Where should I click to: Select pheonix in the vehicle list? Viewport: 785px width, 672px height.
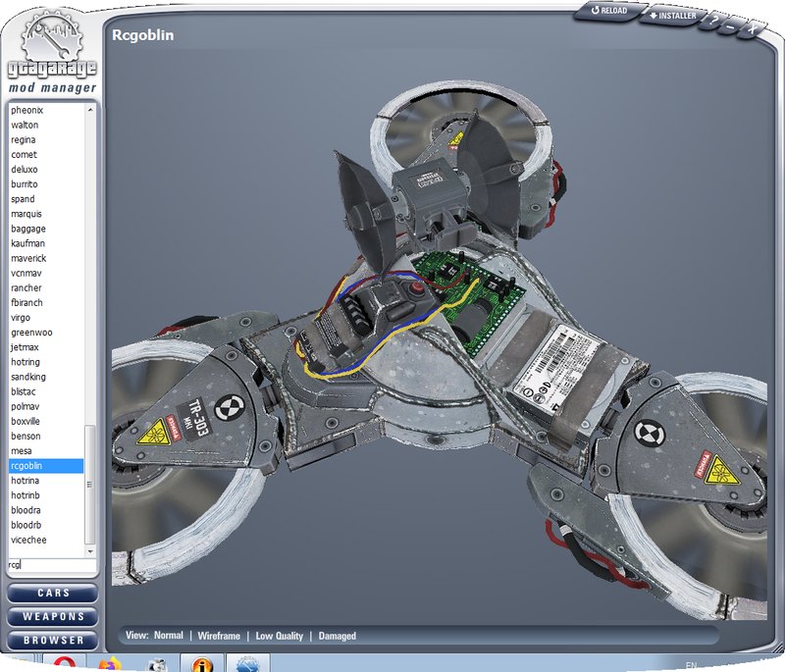pyautogui.click(x=46, y=110)
